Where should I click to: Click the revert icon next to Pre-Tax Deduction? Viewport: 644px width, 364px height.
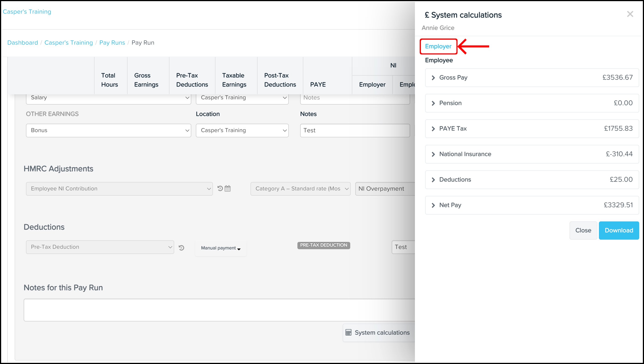182,248
